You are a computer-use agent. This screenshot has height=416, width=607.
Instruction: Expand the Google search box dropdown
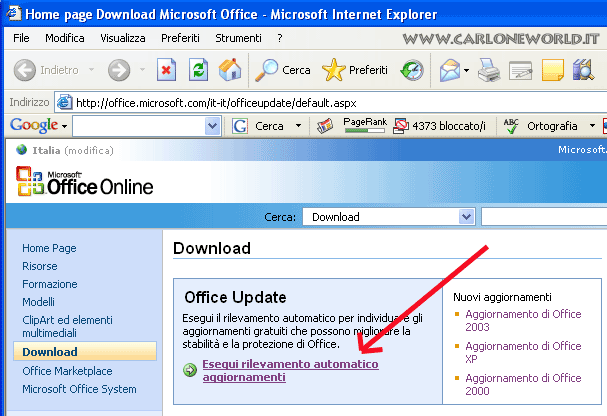coord(212,126)
